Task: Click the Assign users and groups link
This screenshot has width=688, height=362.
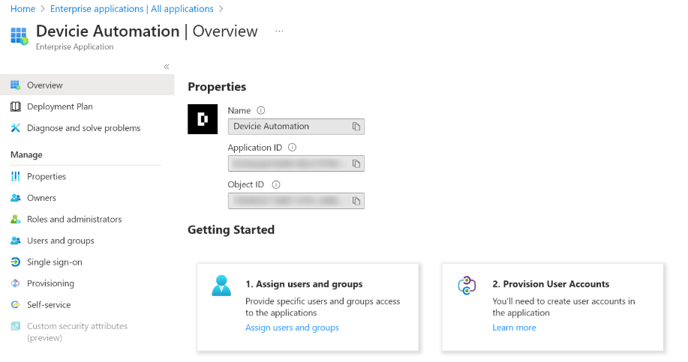Action: pyautogui.click(x=292, y=328)
